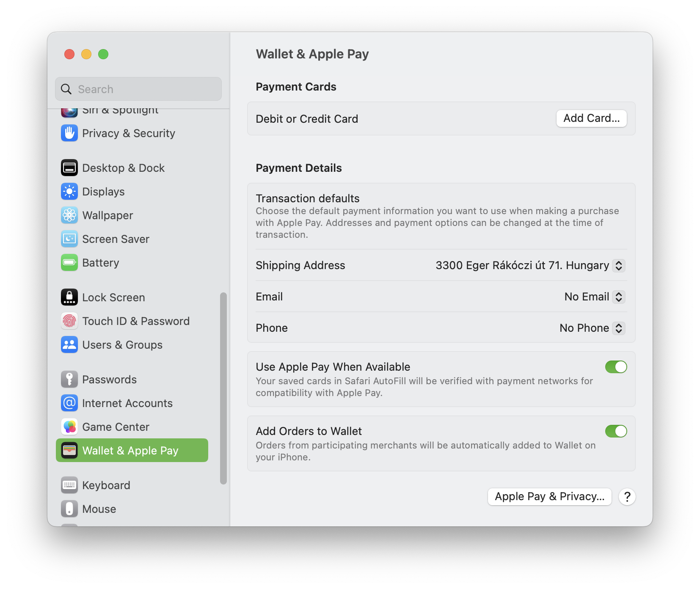Click the sidebar vertical scrollbar
The image size is (700, 589).
coord(223,388)
